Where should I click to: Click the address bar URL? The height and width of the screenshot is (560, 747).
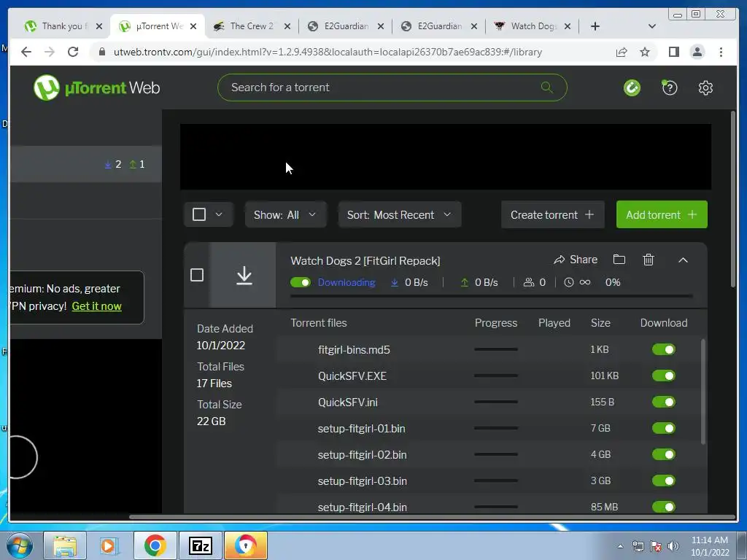tap(328, 52)
